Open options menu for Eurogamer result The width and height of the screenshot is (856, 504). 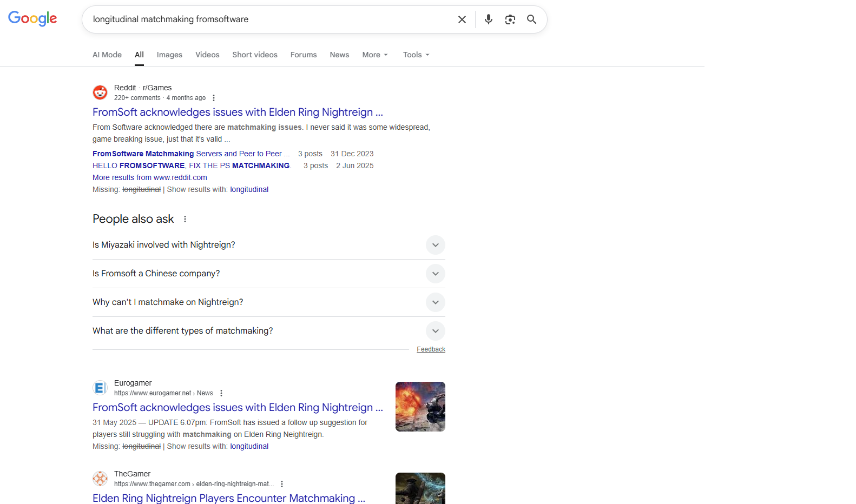(x=221, y=393)
